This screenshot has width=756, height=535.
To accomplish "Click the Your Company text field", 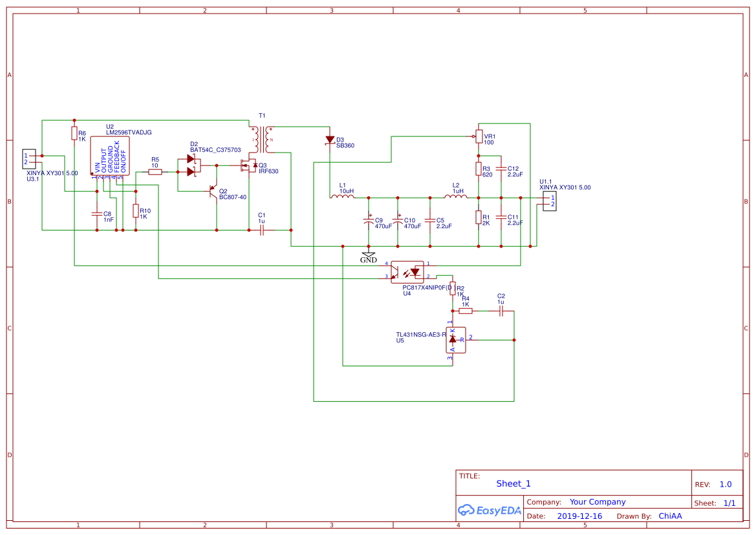I will pos(597,502).
